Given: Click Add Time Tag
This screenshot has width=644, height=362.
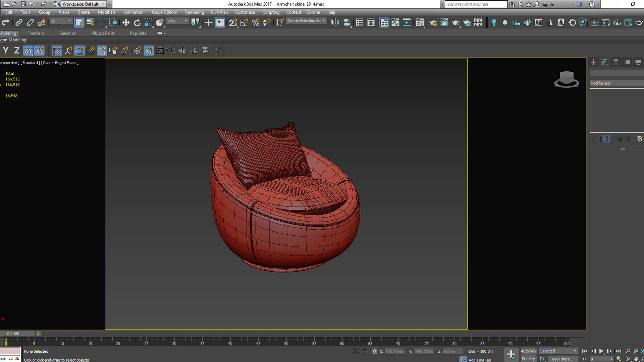Looking at the screenshot, I should [x=480, y=360].
